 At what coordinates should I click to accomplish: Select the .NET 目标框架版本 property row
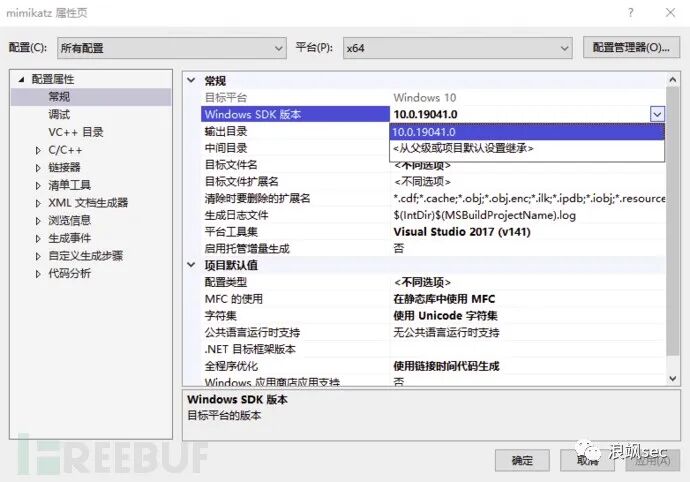click(433, 349)
